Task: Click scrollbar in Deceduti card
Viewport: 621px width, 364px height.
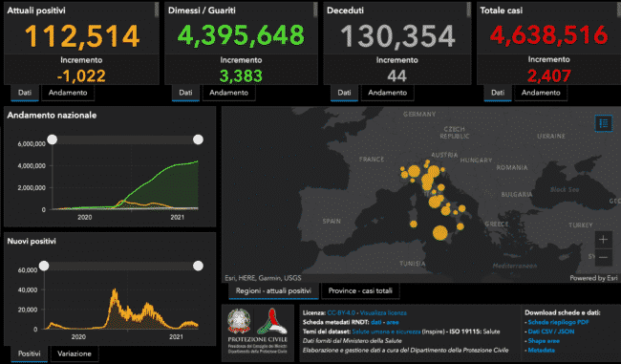Action: (469, 10)
